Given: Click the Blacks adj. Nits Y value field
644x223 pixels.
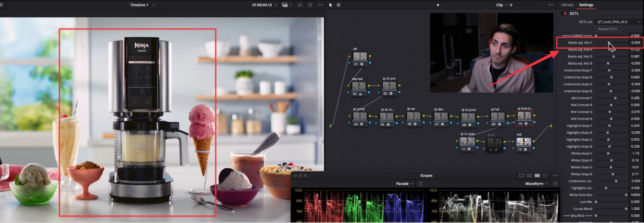Looking at the screenshot, I should (635, 42).
